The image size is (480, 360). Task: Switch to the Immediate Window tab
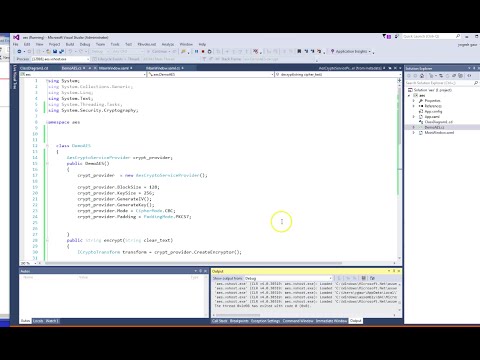click(x=331, y=321)
